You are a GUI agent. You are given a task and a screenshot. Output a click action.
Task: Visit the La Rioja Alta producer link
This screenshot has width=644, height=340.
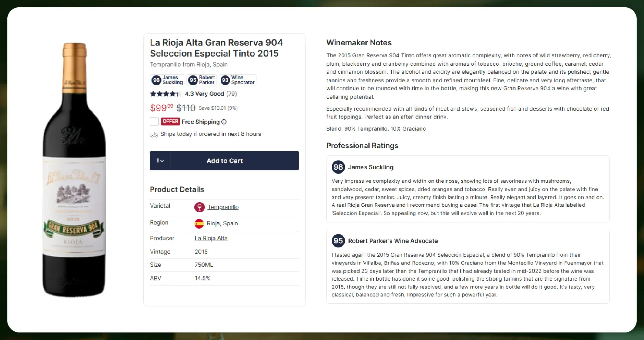pyautogui.click(x=211, y=238)
